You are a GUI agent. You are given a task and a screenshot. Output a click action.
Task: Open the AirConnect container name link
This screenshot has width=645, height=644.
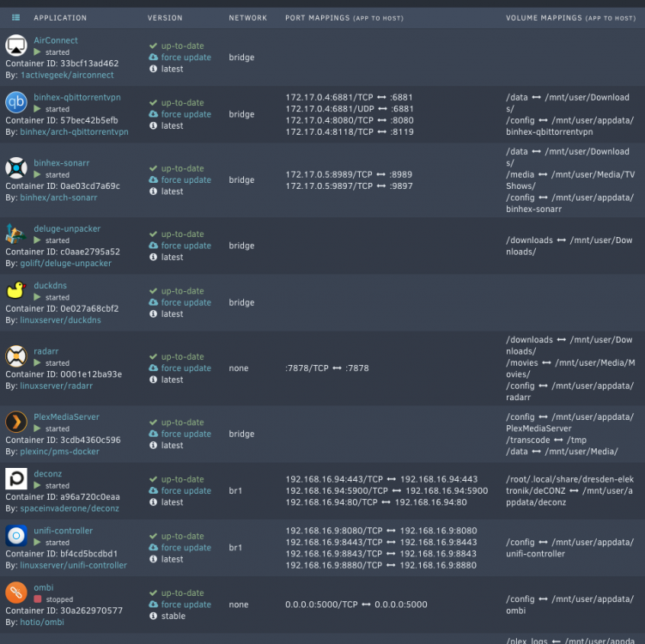coord(56,40)
